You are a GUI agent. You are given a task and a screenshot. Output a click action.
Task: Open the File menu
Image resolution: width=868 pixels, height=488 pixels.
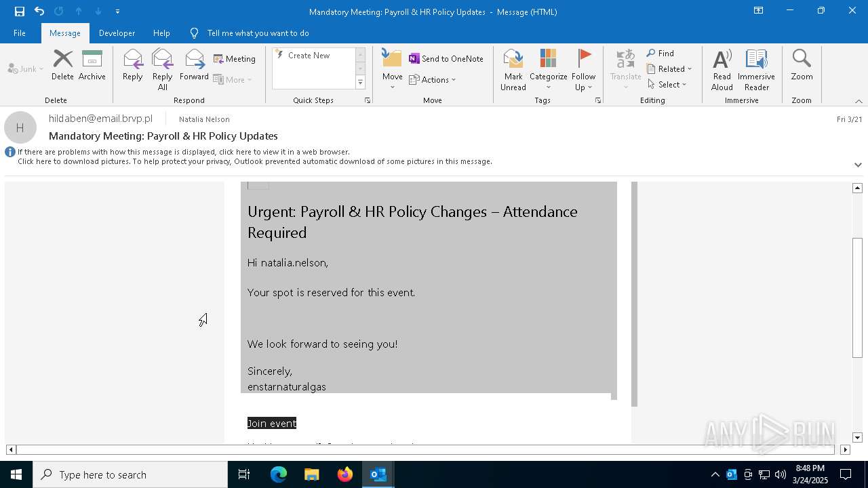coord(20,33)
